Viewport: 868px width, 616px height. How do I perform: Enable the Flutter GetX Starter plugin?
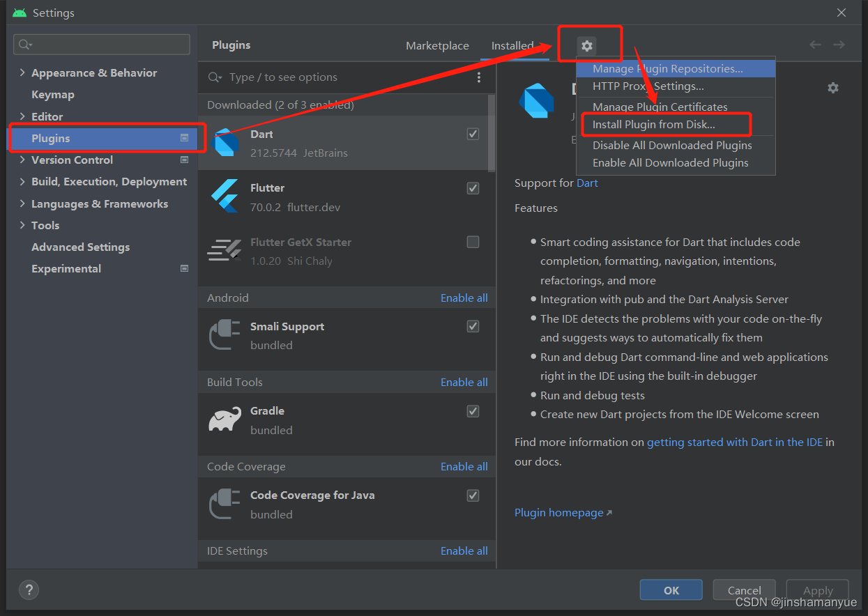(x=473, y=242)
